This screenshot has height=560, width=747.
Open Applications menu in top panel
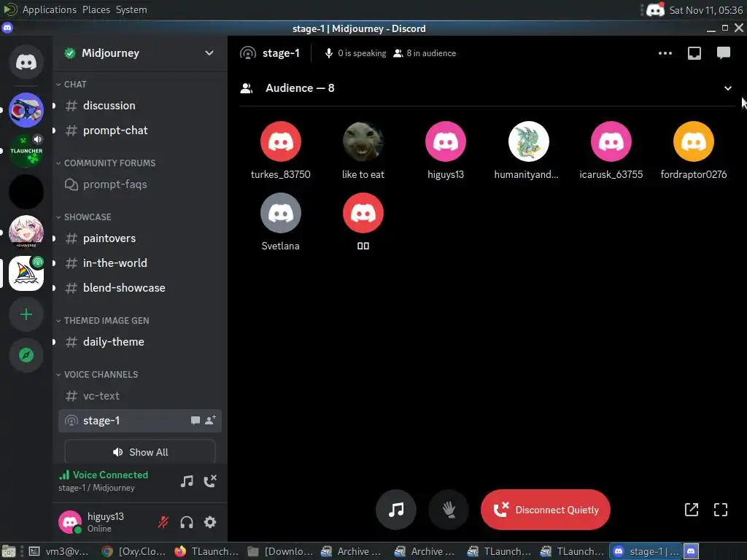[49, 9]
